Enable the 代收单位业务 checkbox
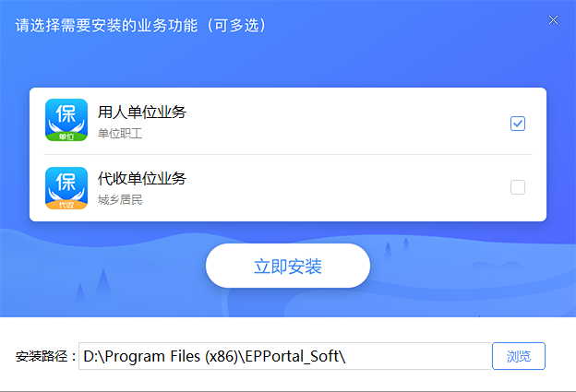The height and width of the screenshot is (392, 576). point(518,187)
